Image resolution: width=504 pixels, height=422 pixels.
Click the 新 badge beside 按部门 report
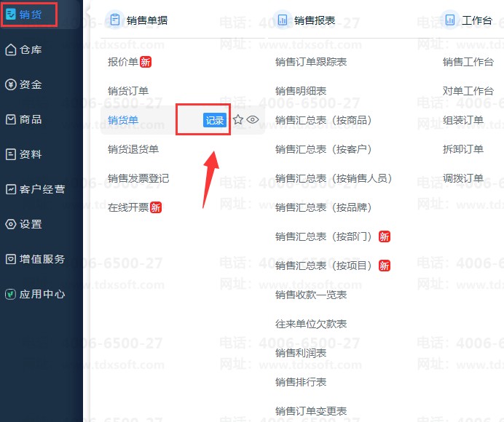tap(385, 236)
